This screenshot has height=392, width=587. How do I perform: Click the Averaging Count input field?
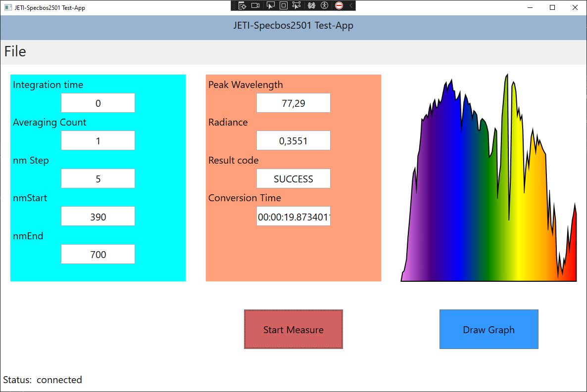98,141
